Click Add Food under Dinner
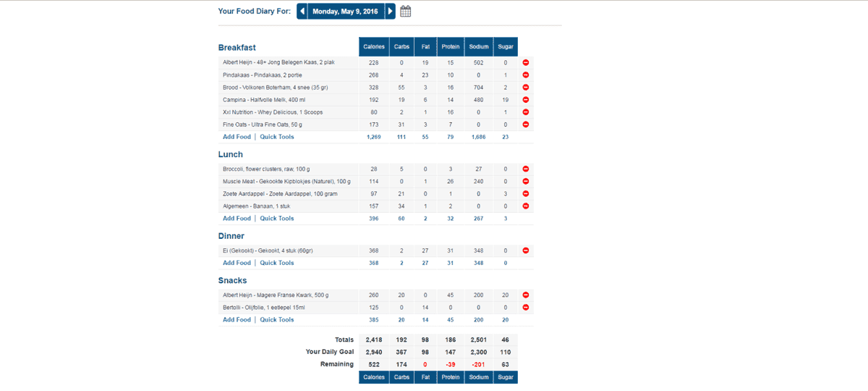Screen dimensions: 868x391 [237, 263]
